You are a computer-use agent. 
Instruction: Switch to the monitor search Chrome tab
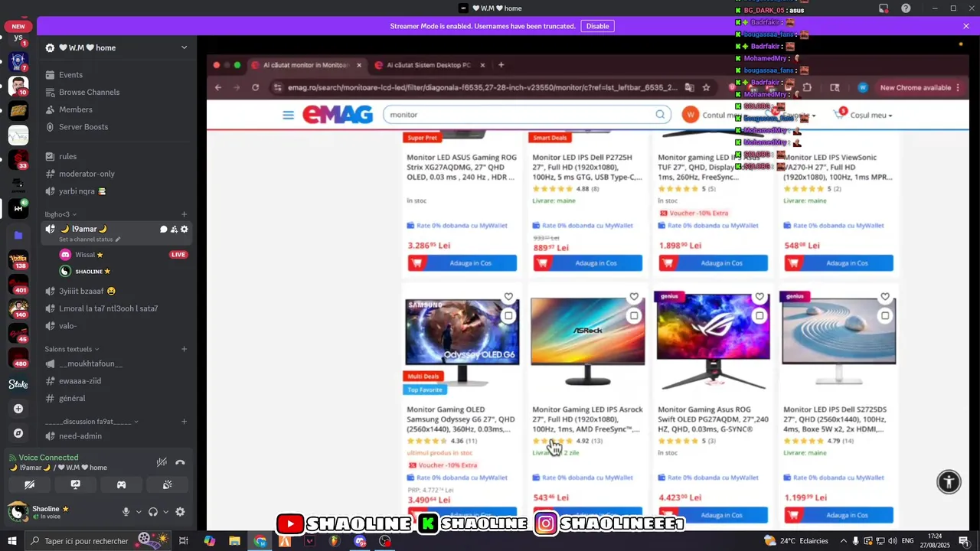pos(307,65)
